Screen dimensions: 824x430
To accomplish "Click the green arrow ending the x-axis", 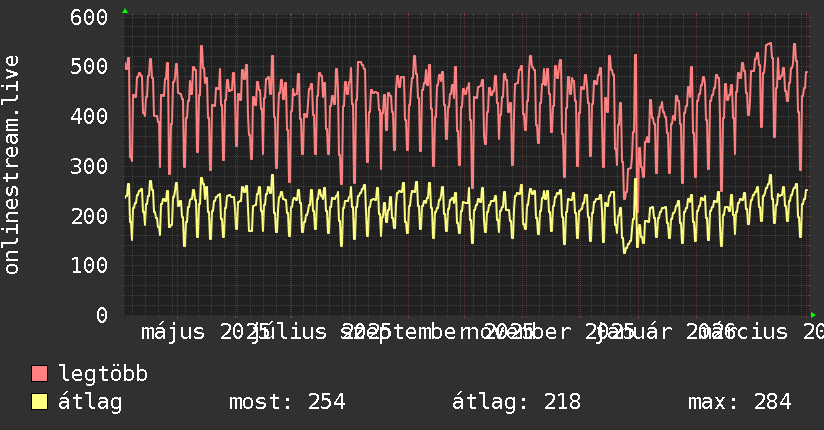I will coord(813,315).
